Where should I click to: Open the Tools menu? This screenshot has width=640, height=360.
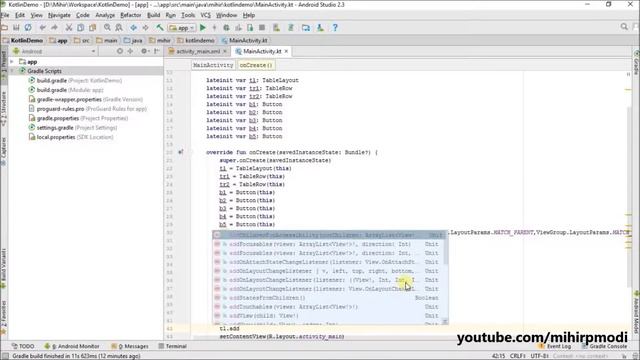188,15
